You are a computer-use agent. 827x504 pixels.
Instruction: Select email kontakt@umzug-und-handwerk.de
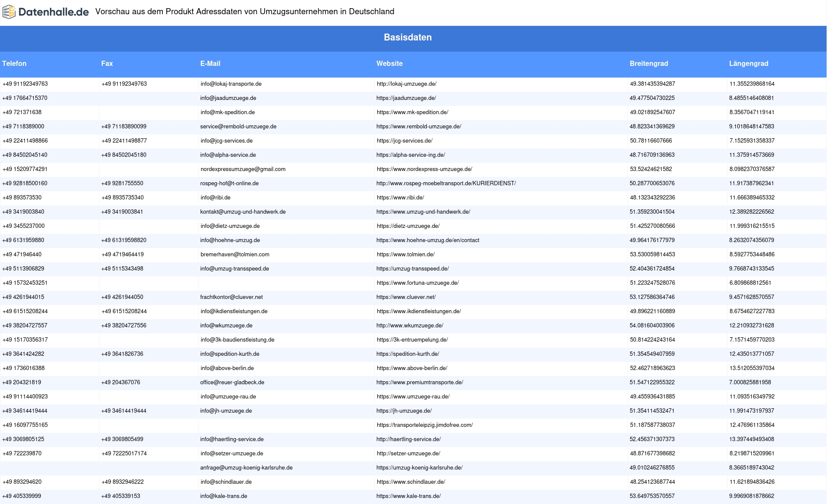pos(243,212)
